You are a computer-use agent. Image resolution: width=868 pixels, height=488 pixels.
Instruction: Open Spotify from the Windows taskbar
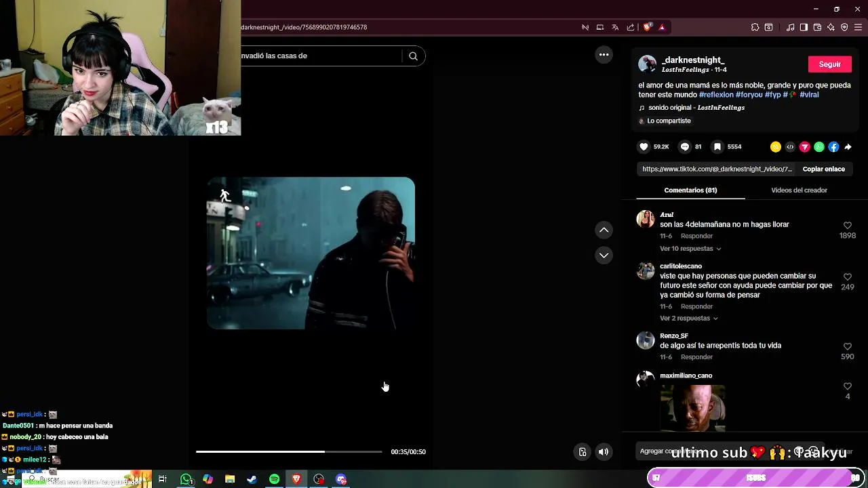click(274, 479)
